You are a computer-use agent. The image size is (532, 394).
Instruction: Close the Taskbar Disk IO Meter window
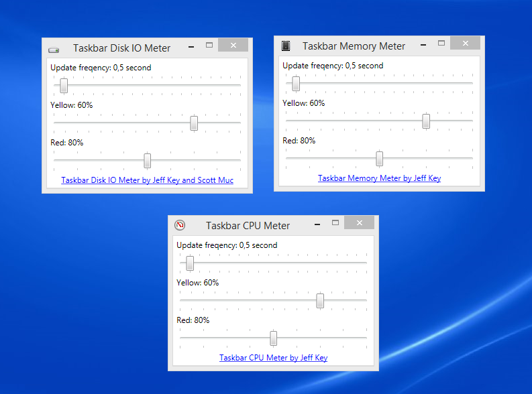[x=233, y=45]
